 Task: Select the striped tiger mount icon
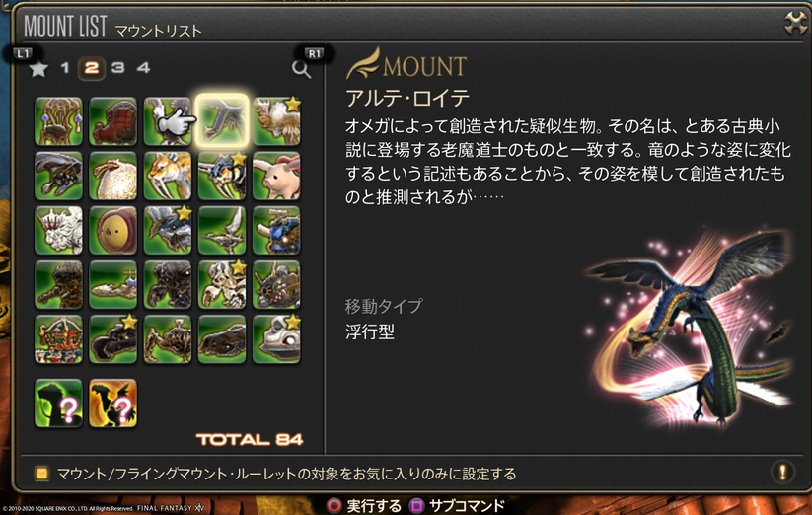point(168,176)
